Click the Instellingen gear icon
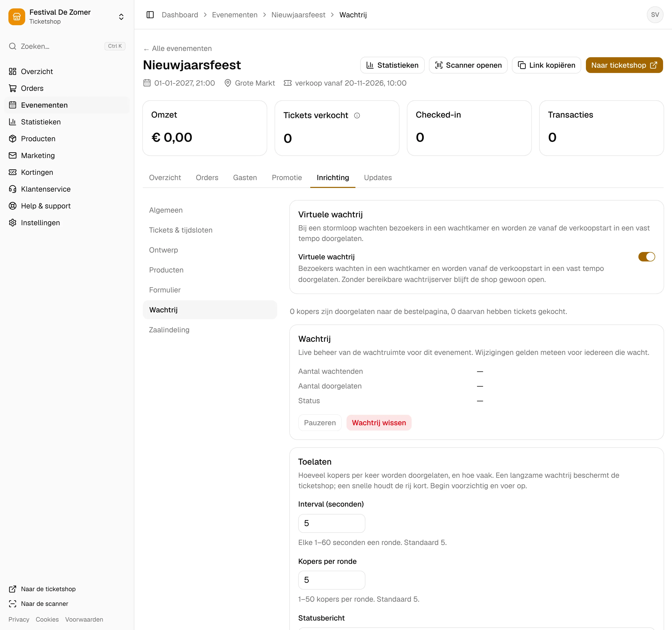Screen dimensions: 672x630 13,223
